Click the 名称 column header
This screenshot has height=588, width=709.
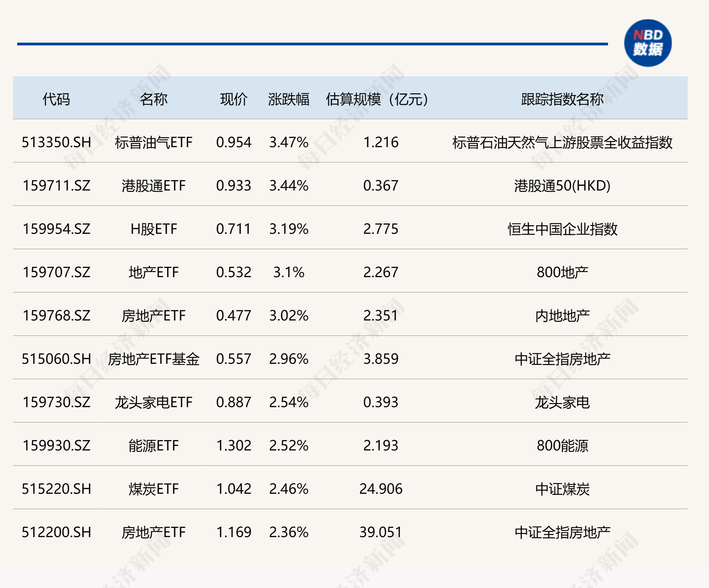point(154,99)
